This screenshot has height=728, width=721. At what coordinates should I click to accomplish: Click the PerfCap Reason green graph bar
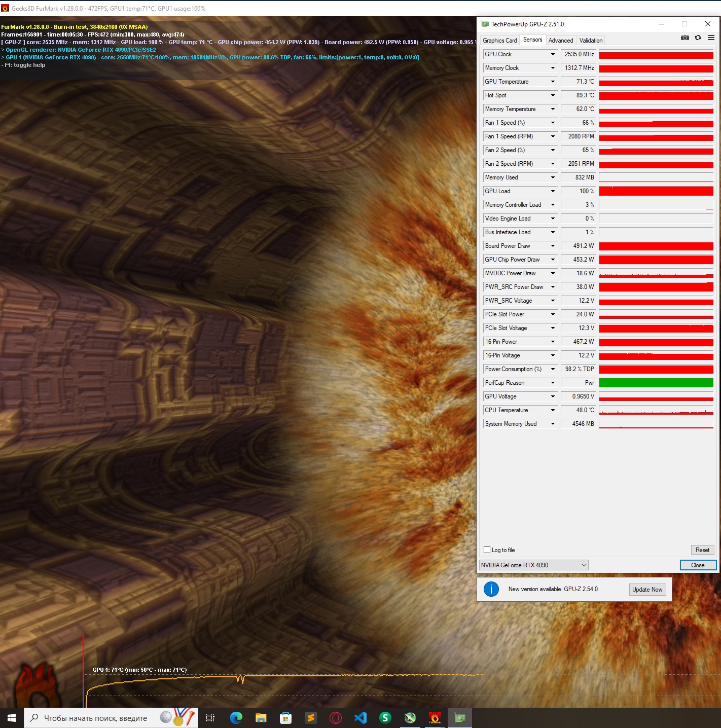[656, 383]
